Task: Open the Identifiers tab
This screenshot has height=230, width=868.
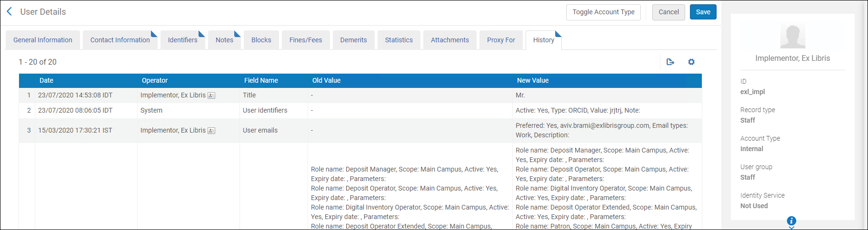Action: click(x=182, y=40)
